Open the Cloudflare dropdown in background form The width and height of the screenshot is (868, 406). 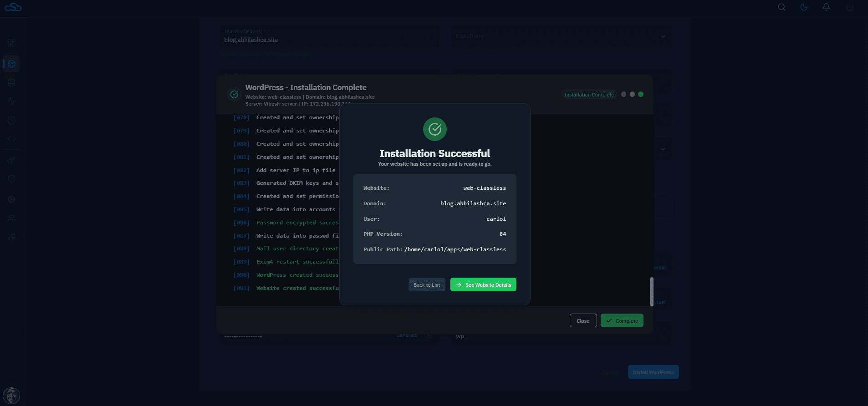pos(561,36)
